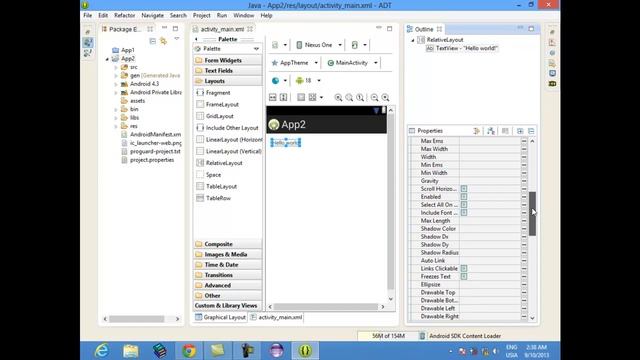Open Google Chrome from the taskbar
Screen dimensions: 640x360
coord(189,351)
